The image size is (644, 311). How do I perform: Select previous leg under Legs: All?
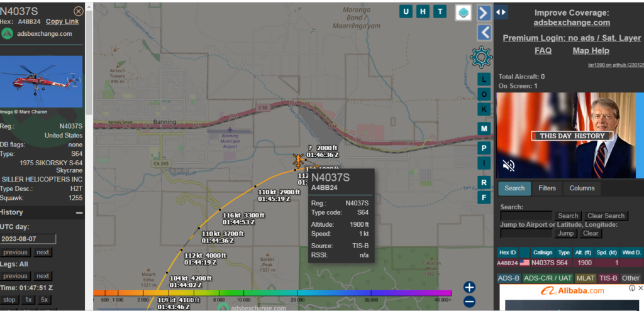point(15,276)
